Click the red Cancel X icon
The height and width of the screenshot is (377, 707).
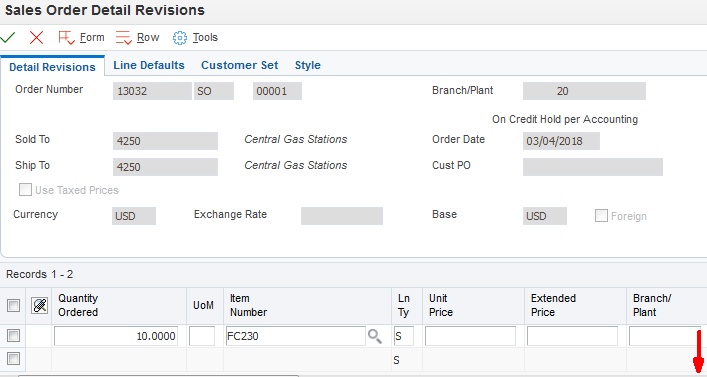click(x=37, y=37)
